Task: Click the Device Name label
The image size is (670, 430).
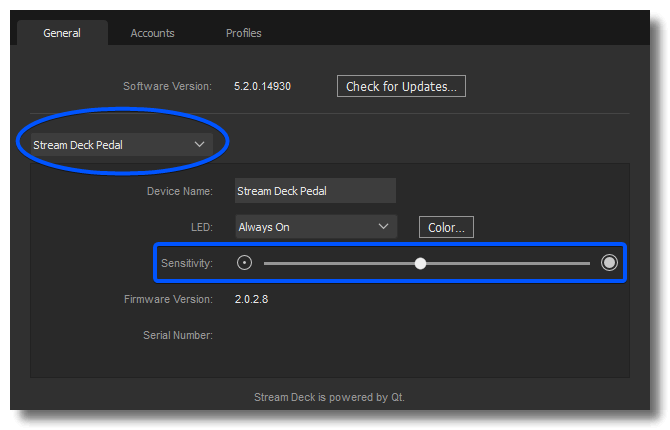Action: (179, 191)
